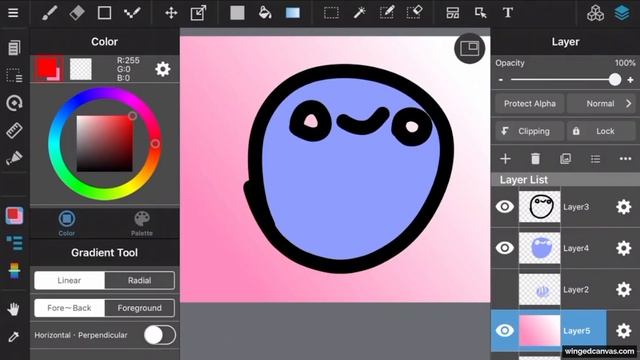The width and height of the screenshot is (640, 360).
Task: Open the materials cubes panel
Action: (x=595, y=13)
